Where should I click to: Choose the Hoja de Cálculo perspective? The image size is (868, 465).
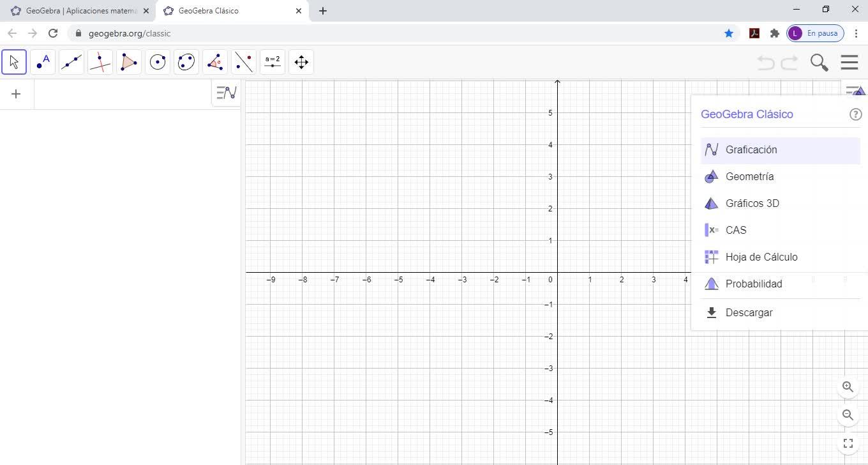781,257
